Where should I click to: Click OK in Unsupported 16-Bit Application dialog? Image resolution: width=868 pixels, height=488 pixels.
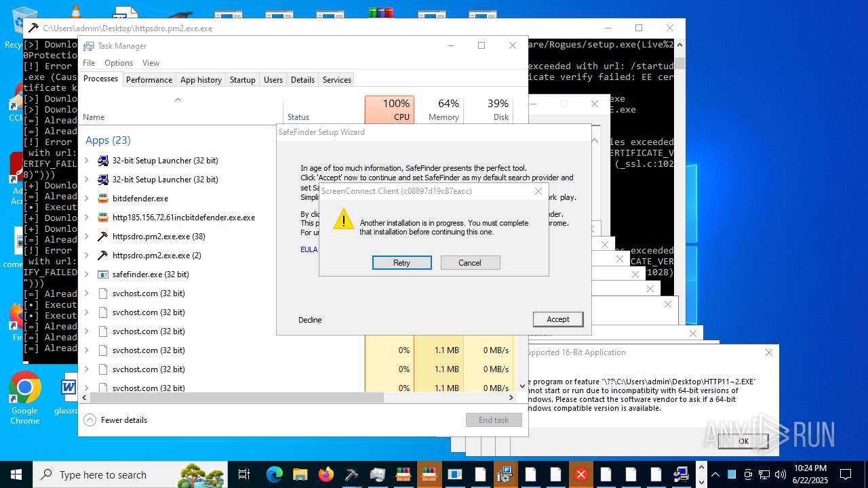click(743, 441)
